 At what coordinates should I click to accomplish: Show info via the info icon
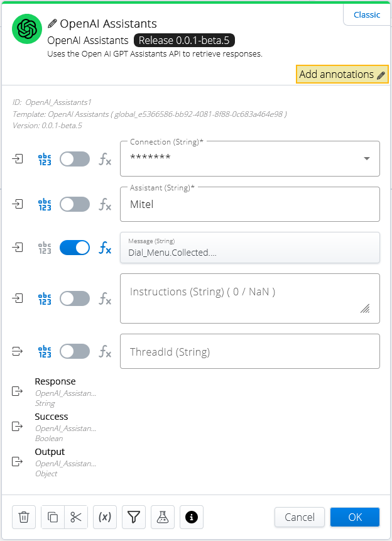coord(192,517)
